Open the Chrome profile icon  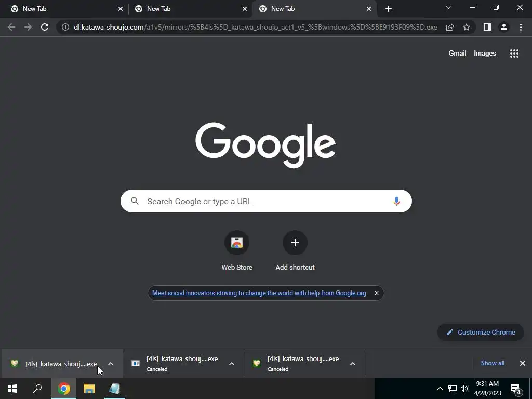[504, 27]
